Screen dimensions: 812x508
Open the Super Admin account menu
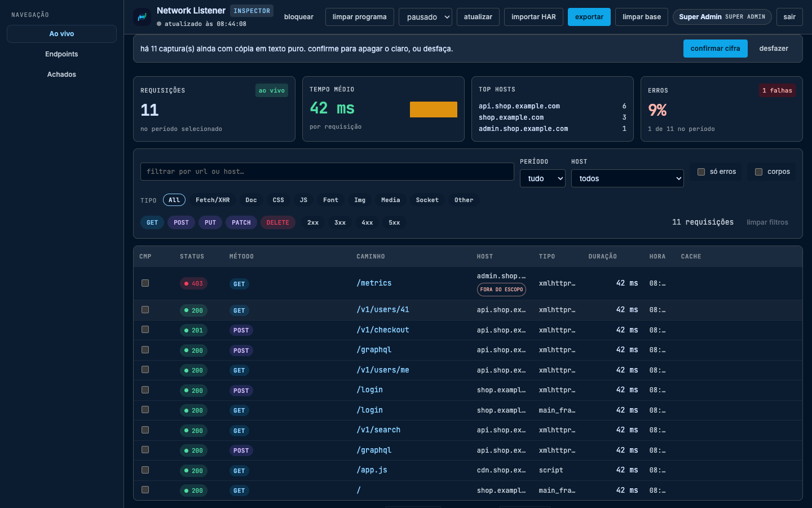722,17
